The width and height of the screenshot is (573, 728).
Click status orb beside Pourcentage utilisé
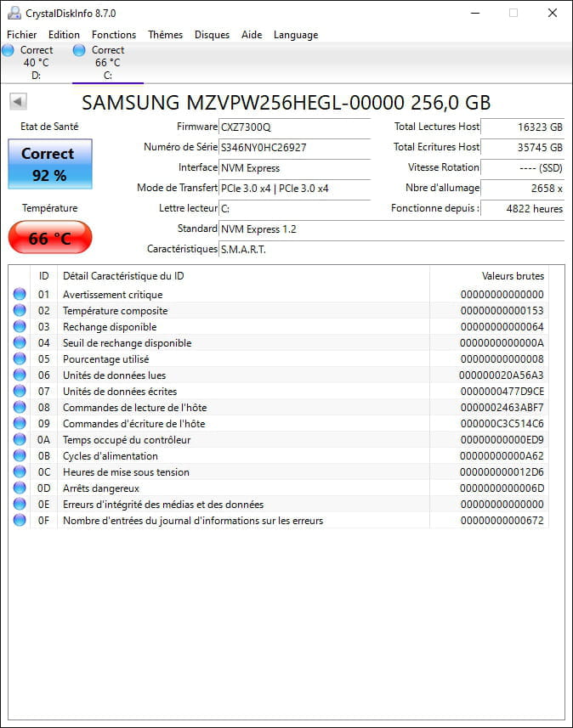20,359
